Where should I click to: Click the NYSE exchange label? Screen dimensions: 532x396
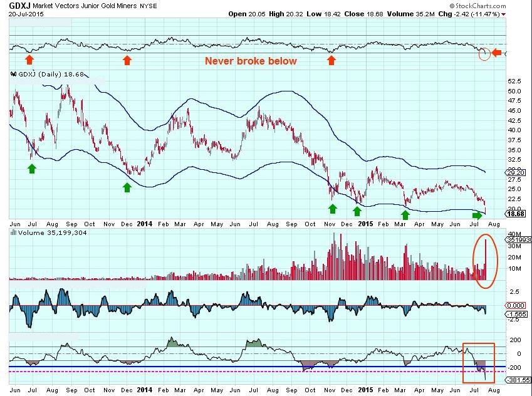pos(149,6)
